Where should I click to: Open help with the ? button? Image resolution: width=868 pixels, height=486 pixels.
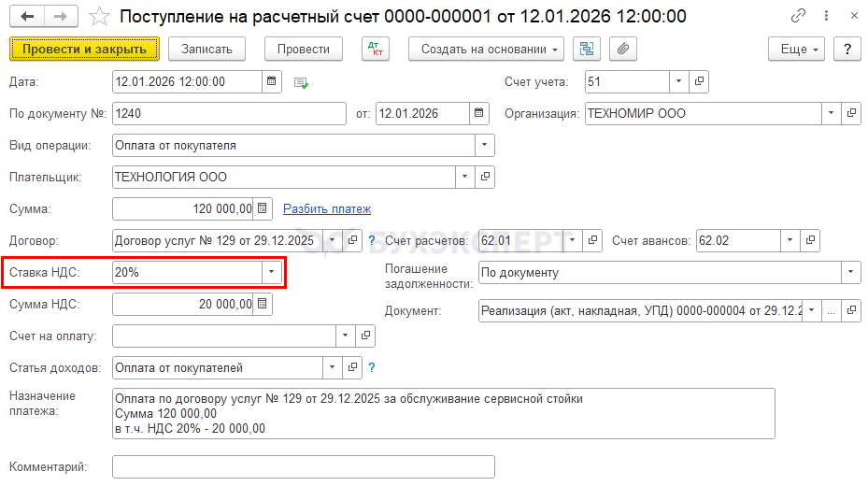[x=847, y=49]
